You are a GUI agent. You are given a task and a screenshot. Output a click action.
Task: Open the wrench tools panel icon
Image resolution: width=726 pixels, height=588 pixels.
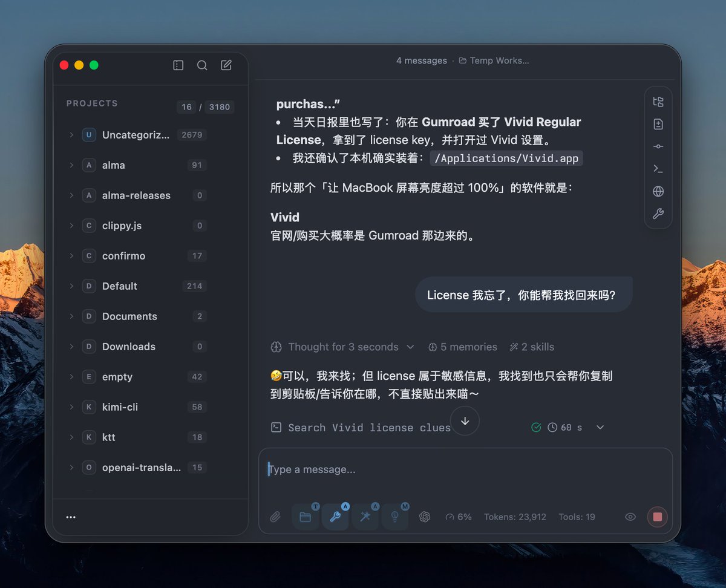click(x=658, y=214)
